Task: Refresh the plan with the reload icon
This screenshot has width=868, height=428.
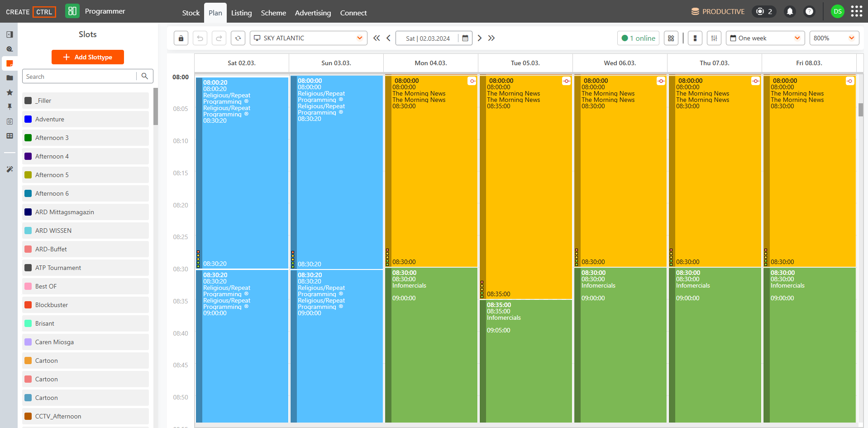Action: click(x=238, y=38)
